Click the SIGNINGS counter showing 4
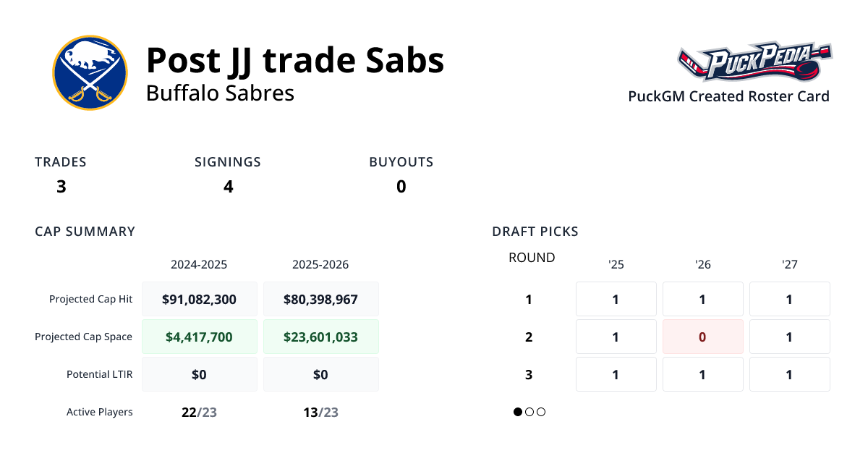Screen dimensions: 868x456 click(229, 186)
